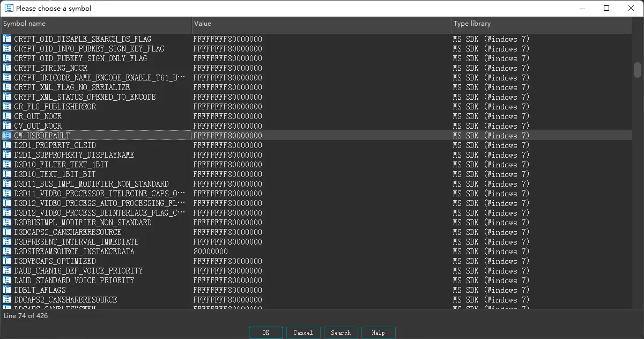The height and width of the screenshot is (339, 644).
Task: Click icon beside D2D1_PROPERTY_CLSID
Action: 7,145
